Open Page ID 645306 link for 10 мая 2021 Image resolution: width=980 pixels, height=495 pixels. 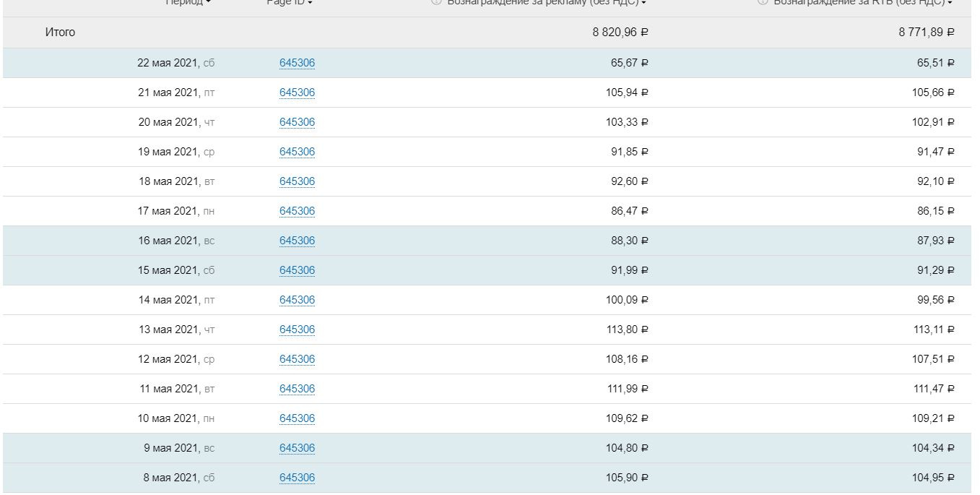297,418
